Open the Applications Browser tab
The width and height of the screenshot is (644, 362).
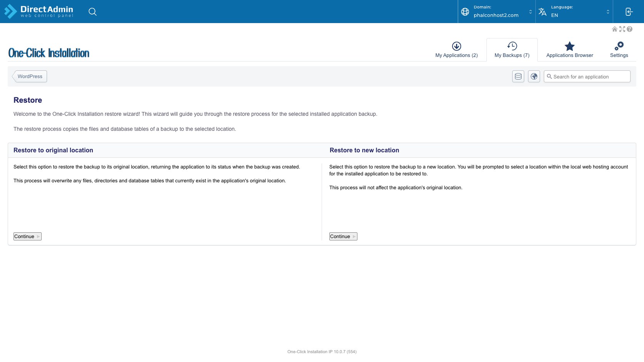(570, 50)
